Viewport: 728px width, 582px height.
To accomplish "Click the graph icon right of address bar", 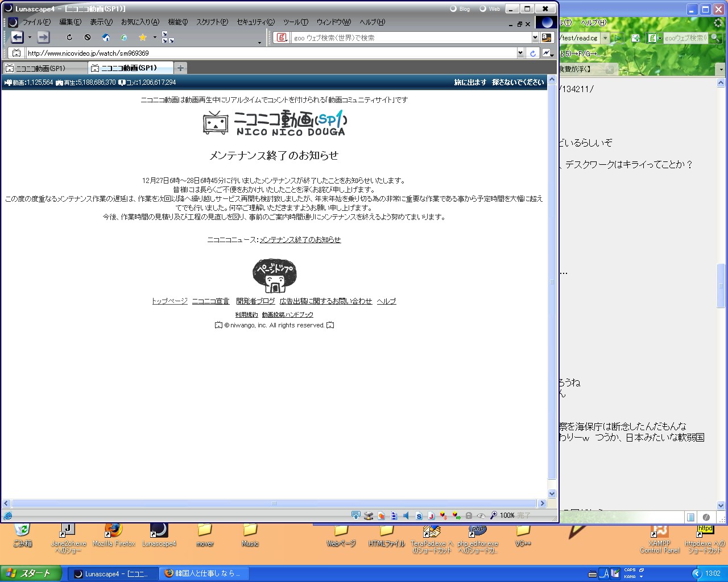I will click(547, 53).
